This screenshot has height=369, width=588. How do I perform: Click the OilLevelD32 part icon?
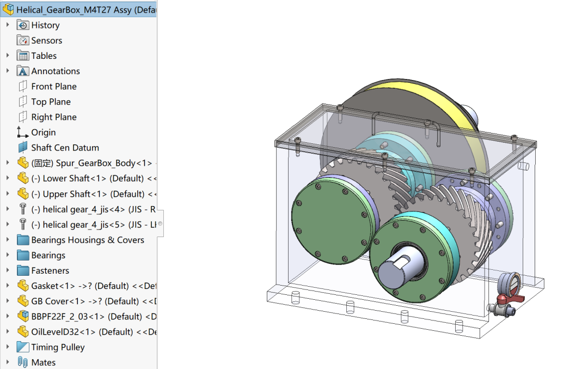click(x=23, y=332)
